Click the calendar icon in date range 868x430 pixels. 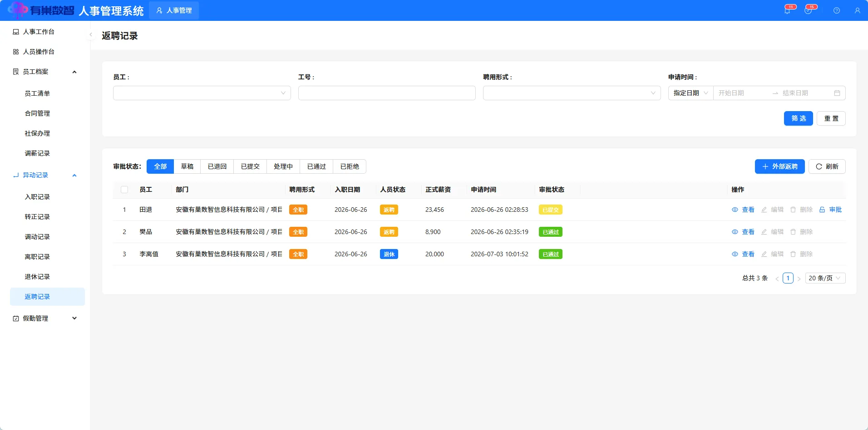(837, 93)
